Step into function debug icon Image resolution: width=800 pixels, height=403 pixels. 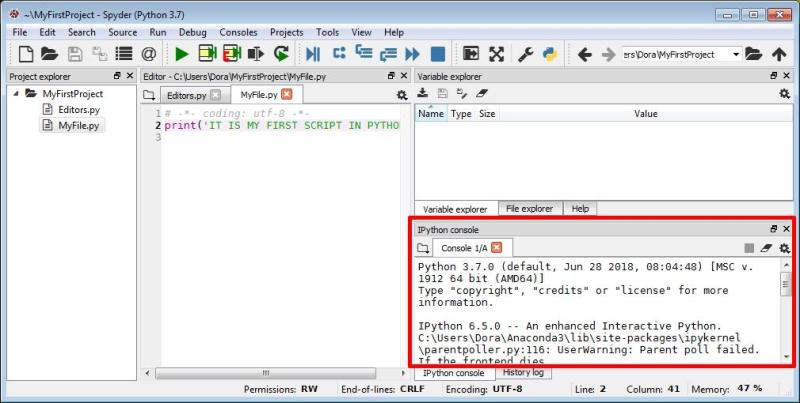364,53
